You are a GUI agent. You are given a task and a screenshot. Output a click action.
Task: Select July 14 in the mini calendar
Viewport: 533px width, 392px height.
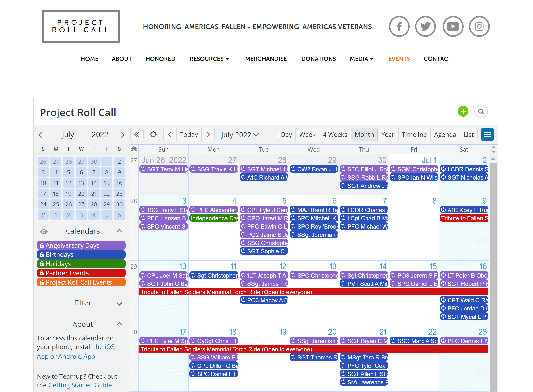point(94,183)
